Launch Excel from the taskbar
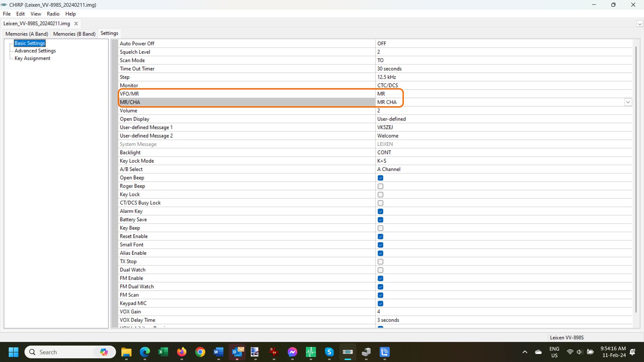Screen dimensions: 644x362 [x=163, y=352]
